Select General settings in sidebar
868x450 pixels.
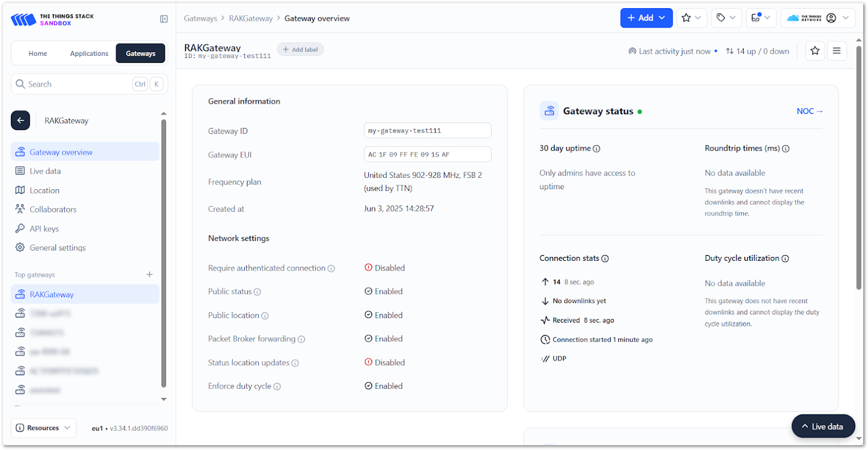(x=58, y=248)
